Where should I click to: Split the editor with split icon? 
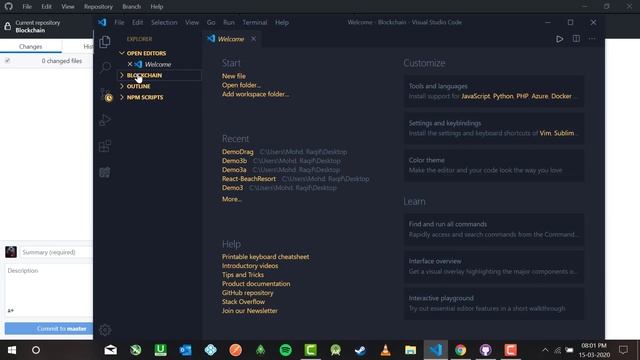point(576,39)
